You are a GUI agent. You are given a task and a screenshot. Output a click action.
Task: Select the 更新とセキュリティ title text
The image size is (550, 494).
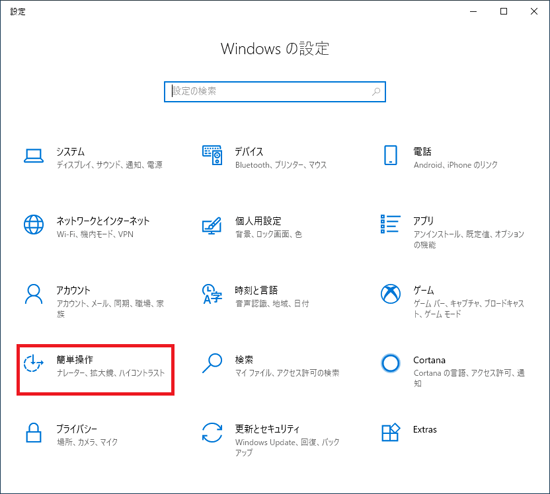pos(267,429)
